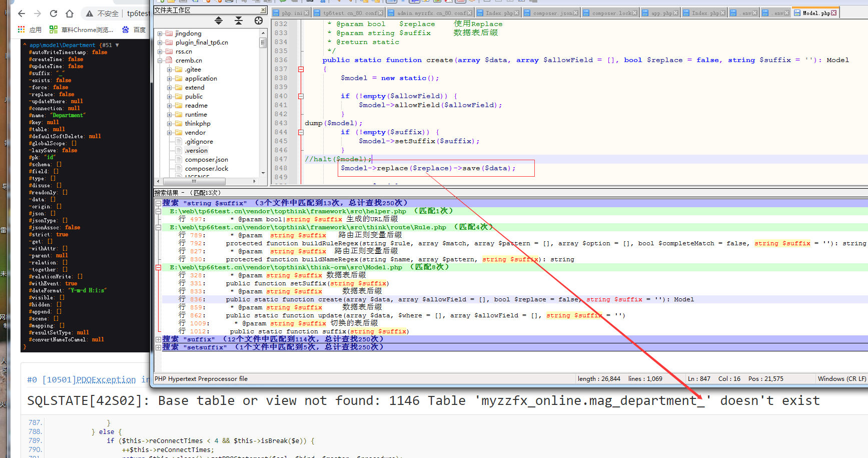Close the composer.lock editor tab

pyautogui.click(x=635, y=13)
